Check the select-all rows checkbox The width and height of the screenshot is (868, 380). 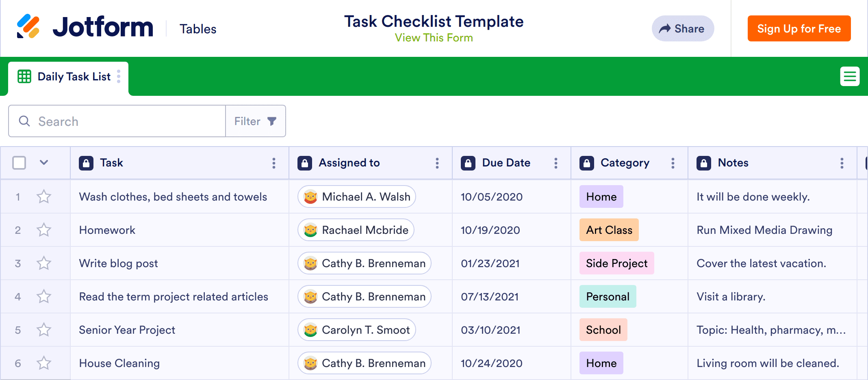(x=19, y=163)
